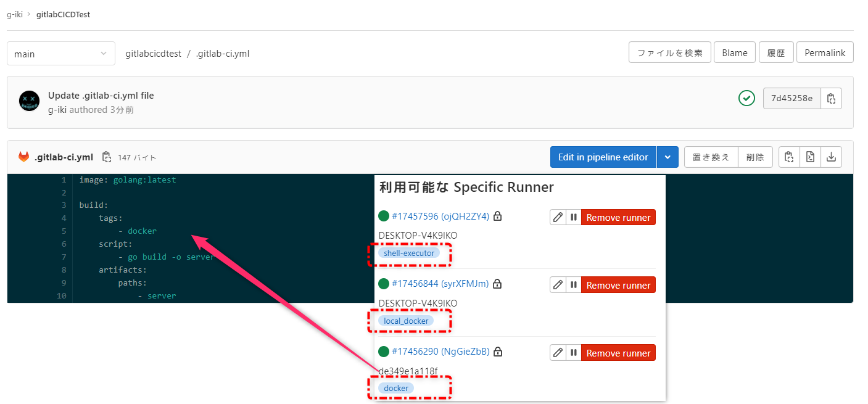Select line number 5
Image resolution: width=868 pixels, height=404 pixels.
point(64,231)
